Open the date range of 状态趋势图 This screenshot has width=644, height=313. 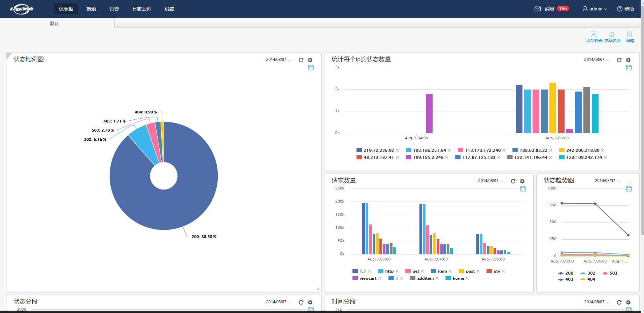click(x=607, y=181)
